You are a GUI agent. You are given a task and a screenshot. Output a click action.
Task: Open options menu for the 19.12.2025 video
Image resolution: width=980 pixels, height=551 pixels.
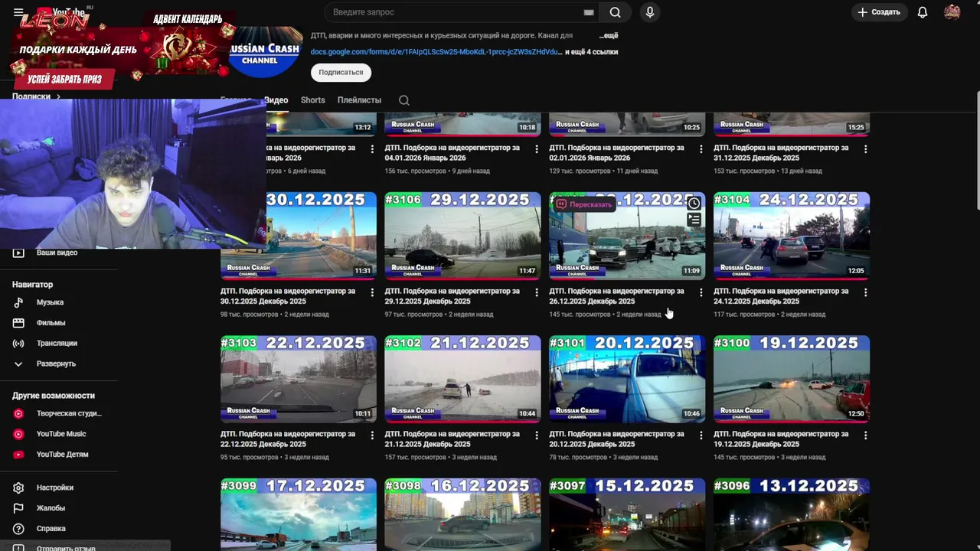pyautogui.click(x=866, y=435)
